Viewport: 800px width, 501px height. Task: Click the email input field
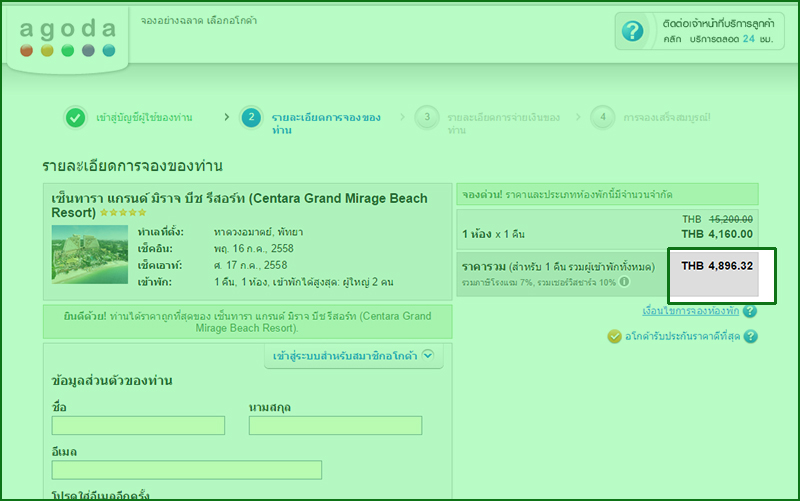tap(187, 470)
